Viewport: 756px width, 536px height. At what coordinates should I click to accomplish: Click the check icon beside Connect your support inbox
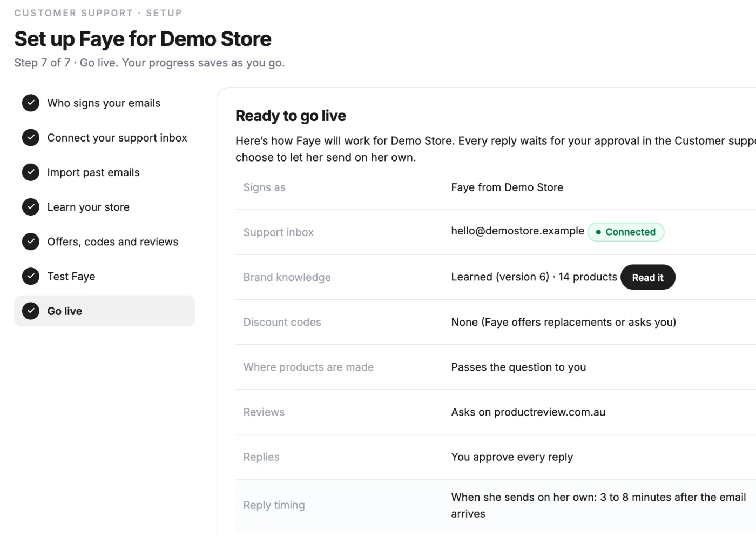tap(31, 137)
